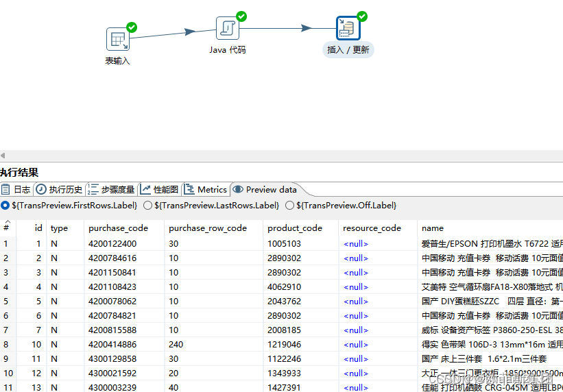
Task: Click the 执行结果 panel title
Action: [x=19, y=172]
